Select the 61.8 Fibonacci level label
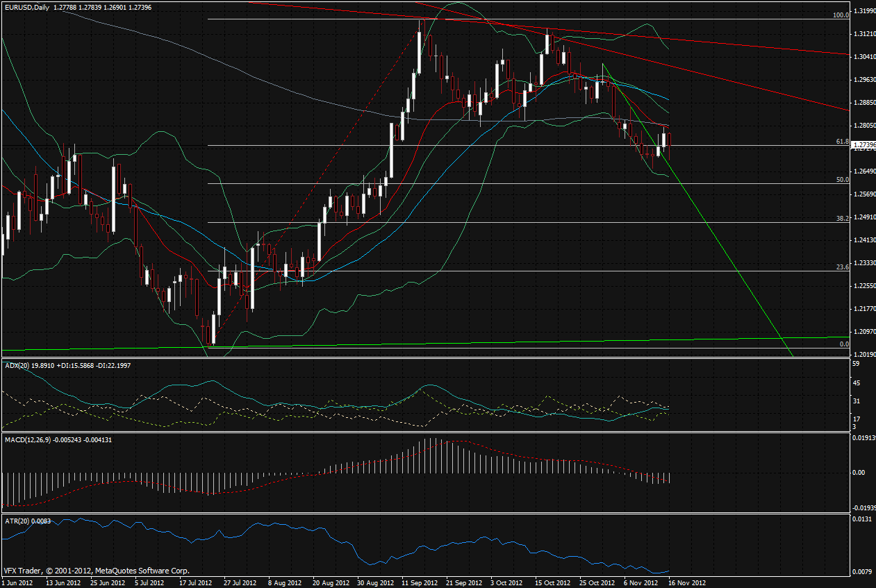This screenshot has width=876, height=588. [842, 141]
